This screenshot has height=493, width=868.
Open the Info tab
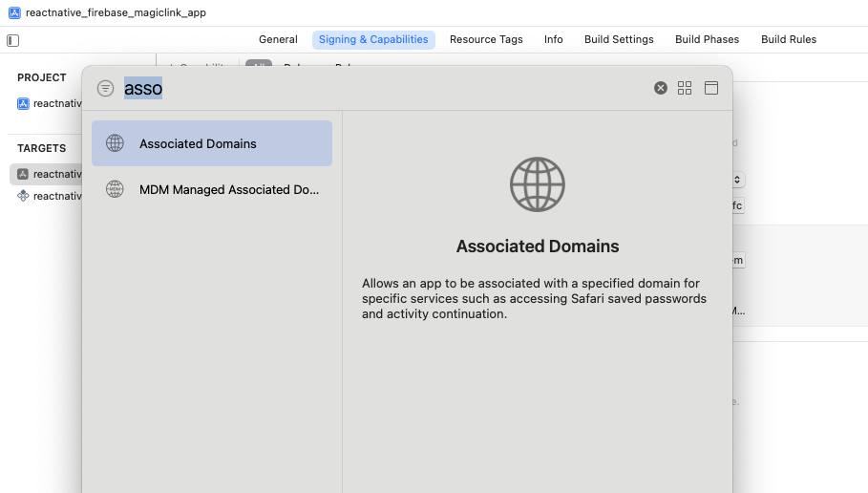[x=554, y=39]
